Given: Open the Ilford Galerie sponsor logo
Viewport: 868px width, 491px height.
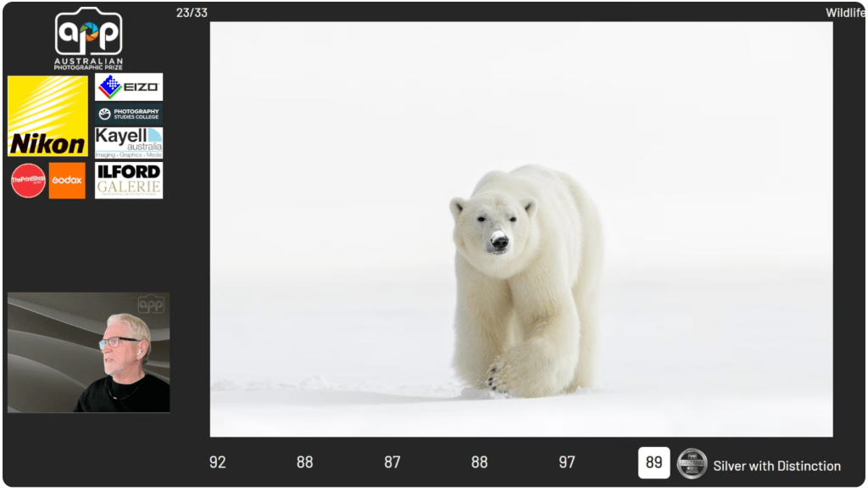Looking at the screenshot, I should pos(129,180).
